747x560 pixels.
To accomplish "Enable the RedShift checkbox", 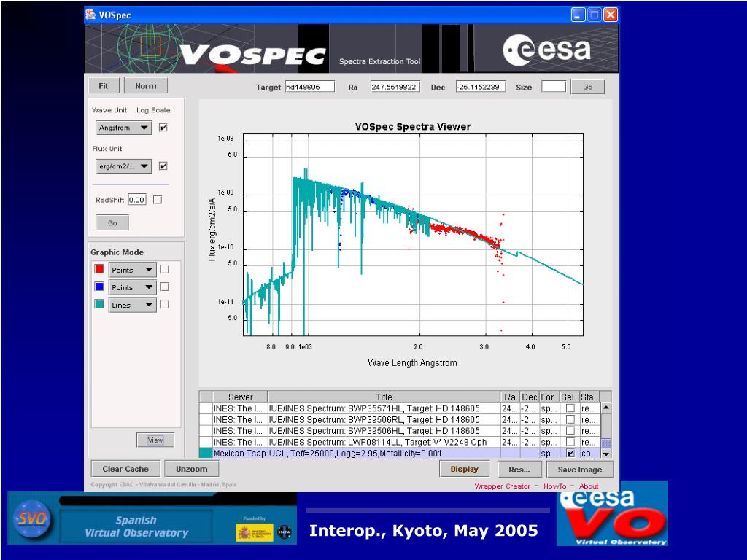I will tap(158, 200).
